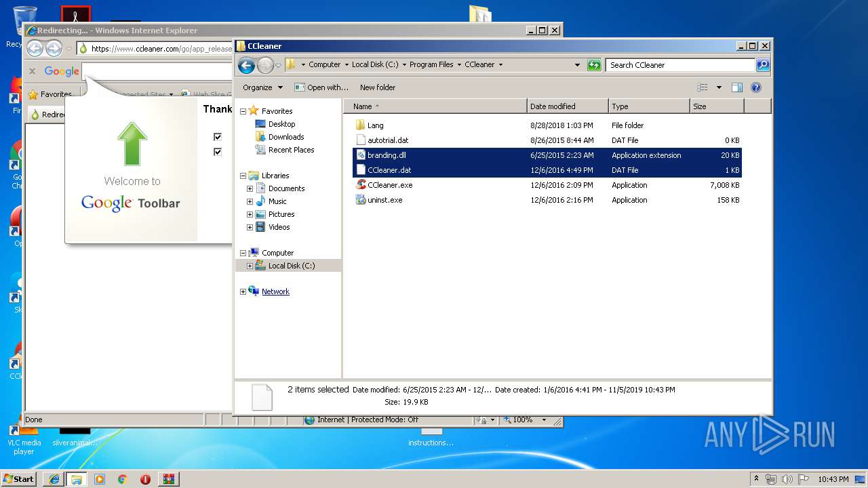Expand the Local Disk (C:) node

250,266
